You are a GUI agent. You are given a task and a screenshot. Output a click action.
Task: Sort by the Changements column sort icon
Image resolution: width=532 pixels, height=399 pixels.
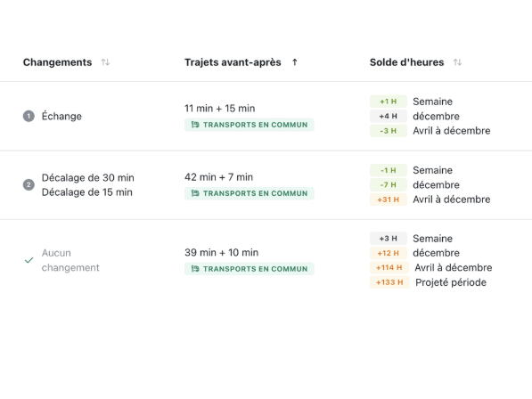click(105, 62)
